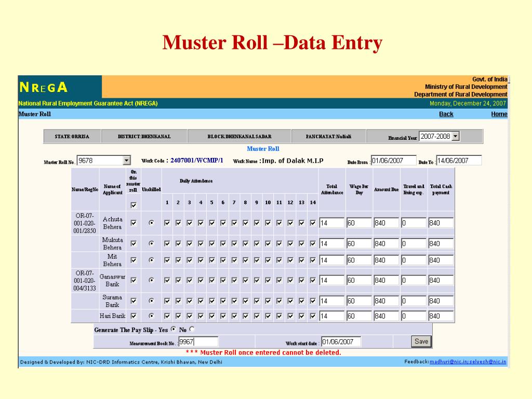
Task: Toggle day 14 attendance for Achuta Behera
Action: (x=313, y=223)
